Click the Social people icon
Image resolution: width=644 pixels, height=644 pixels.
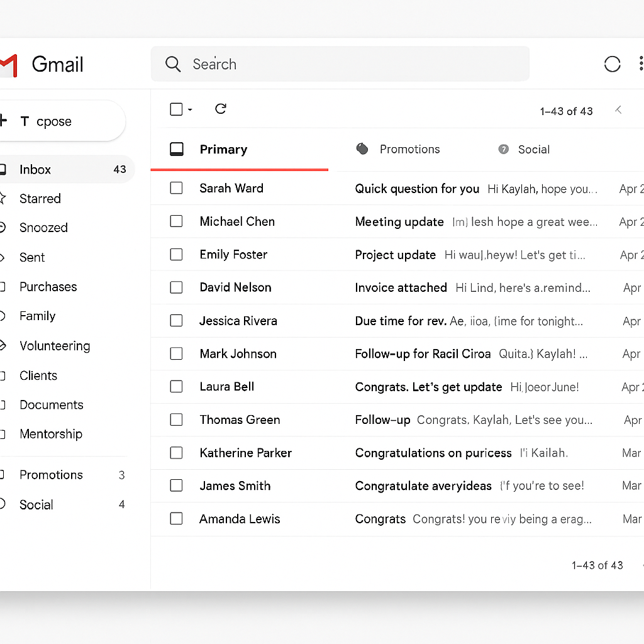click(x=503, y=149)
